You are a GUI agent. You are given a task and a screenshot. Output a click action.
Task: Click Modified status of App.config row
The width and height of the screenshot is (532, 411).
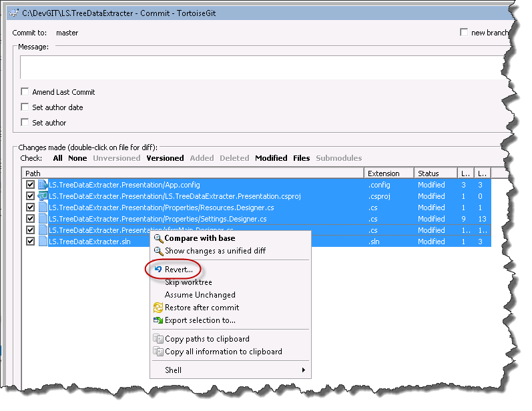431,185
